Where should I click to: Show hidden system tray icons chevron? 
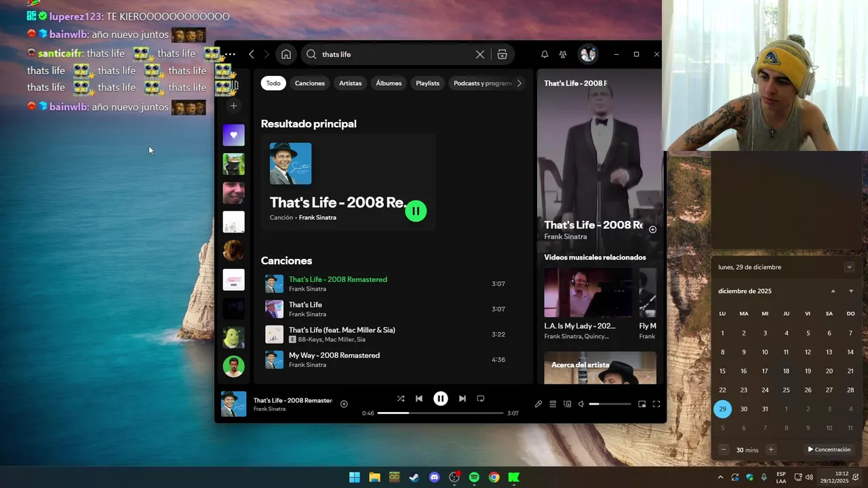(x=720, y=477)
